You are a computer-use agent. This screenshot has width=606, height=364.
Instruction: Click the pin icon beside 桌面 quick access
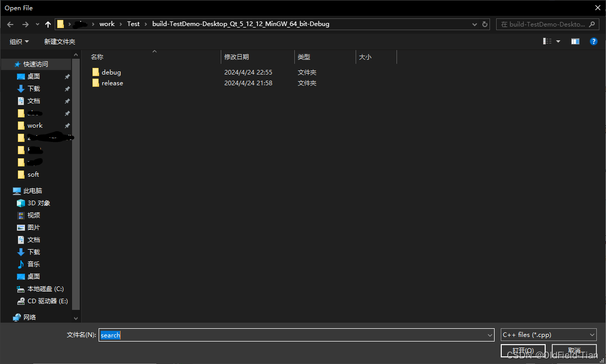tap(67, 77)
